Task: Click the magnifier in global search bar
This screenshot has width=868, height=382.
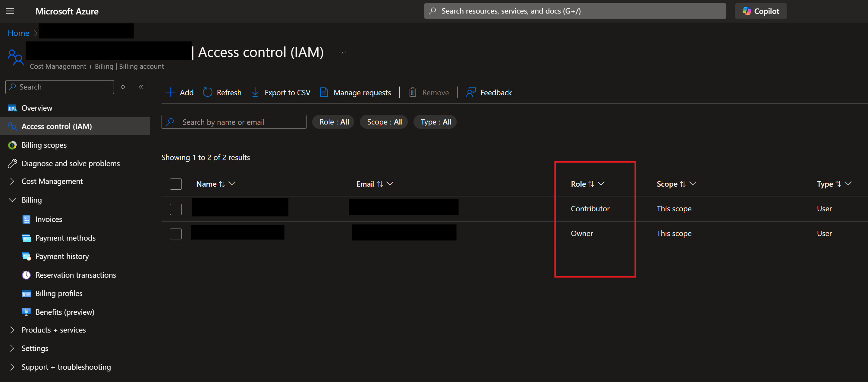Action: click(432, 11)
